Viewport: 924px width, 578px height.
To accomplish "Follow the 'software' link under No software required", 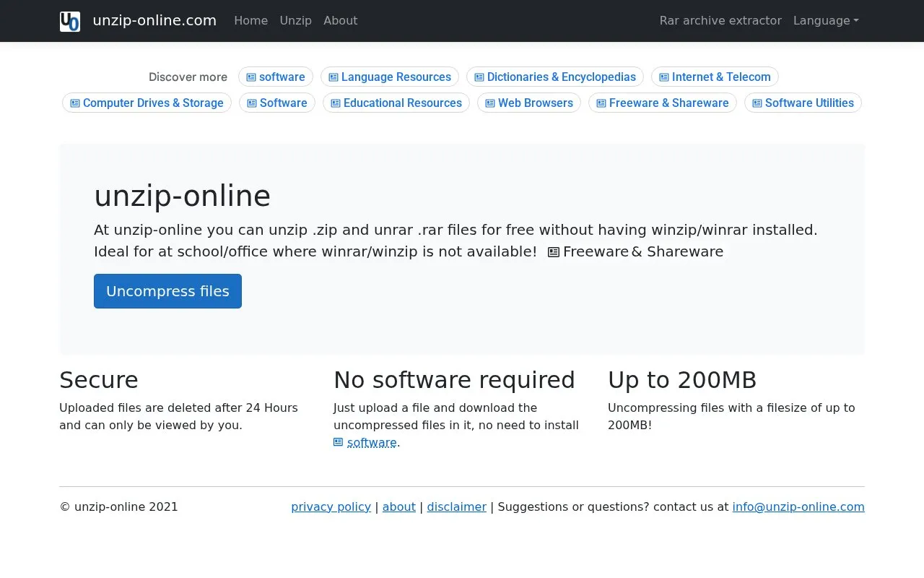I will [x=372, y=442].
